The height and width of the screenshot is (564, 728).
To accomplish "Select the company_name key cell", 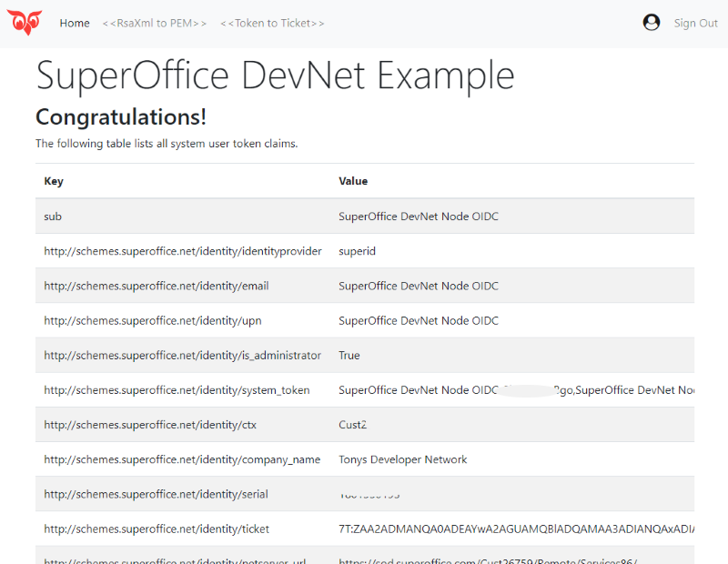I will (x=182, y=459).
